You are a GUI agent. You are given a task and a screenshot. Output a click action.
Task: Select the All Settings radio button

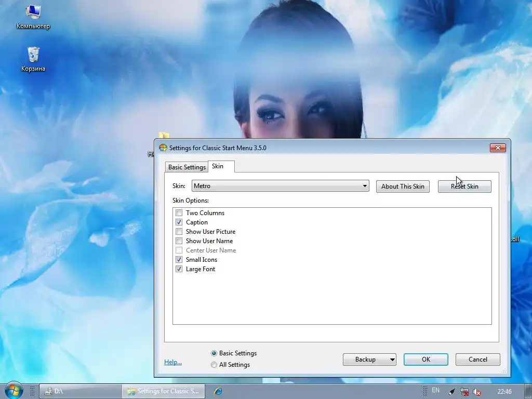click(x=214, y=365)
